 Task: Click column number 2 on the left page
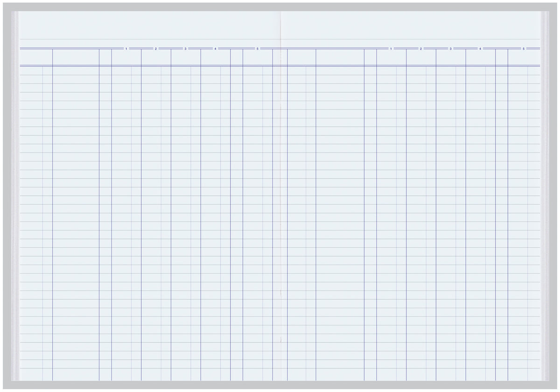(156, 49)
